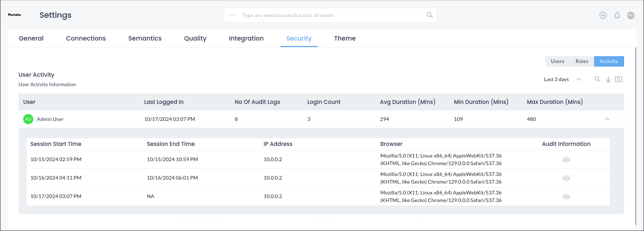
Task: Switch to the Users view
Action: coord(557,61)
